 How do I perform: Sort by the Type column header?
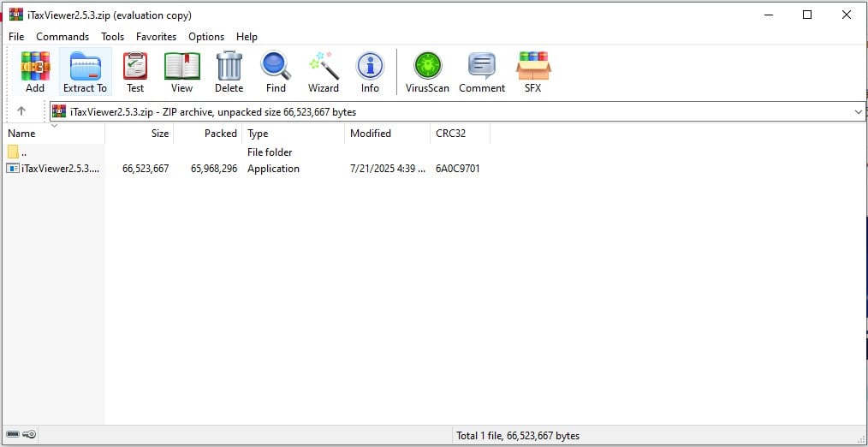[x=294, y=134]
